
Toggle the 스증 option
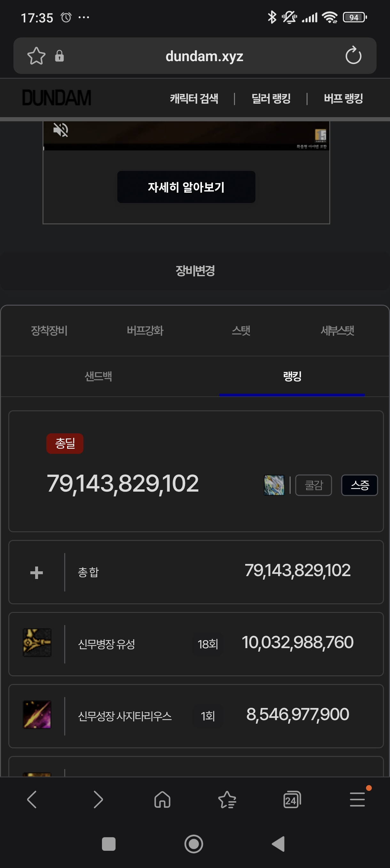click(x=360, y=485)
